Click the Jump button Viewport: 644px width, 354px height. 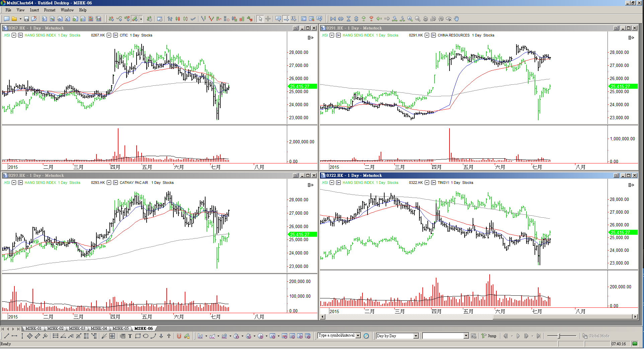point(489,336)
